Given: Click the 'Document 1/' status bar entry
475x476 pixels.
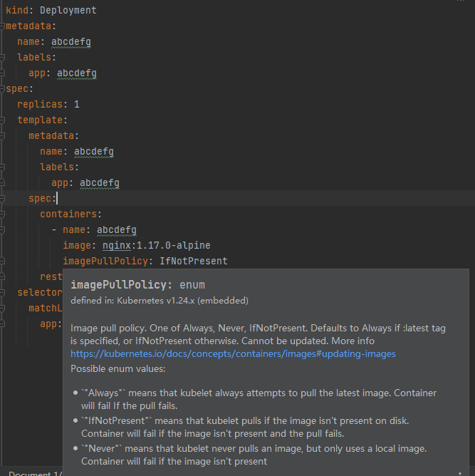Looking at the screenshot, I should (35, 473).
